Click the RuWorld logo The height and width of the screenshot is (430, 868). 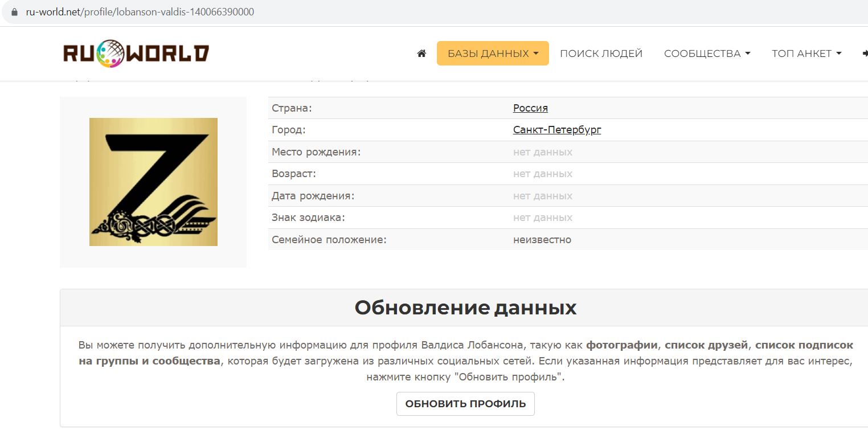(x=136, y=54)
